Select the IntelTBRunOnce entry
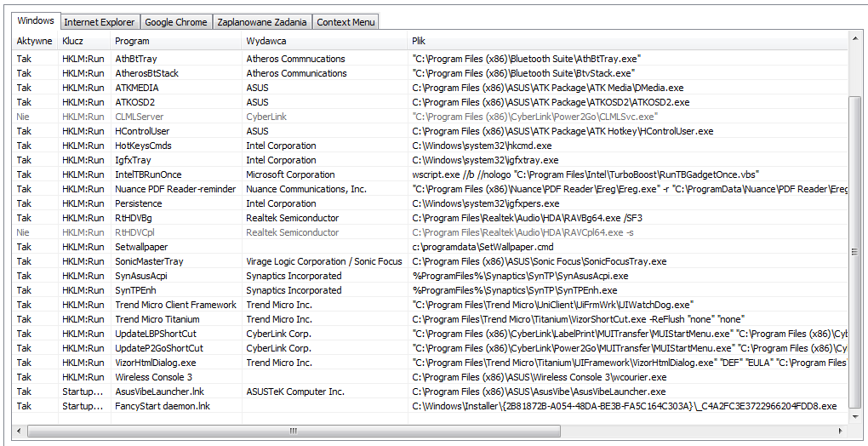 [430, 174]
